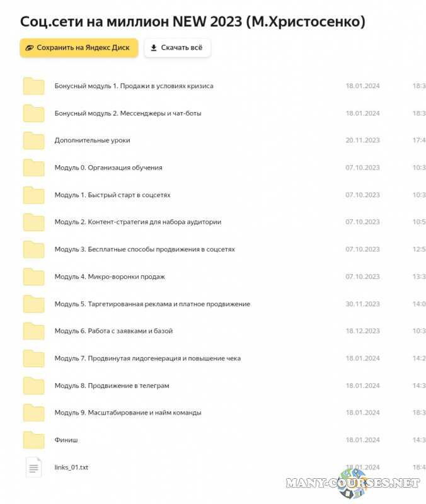426x504 pixels.
Task: Select the links_01.txt file name
Action: point(71,467)
